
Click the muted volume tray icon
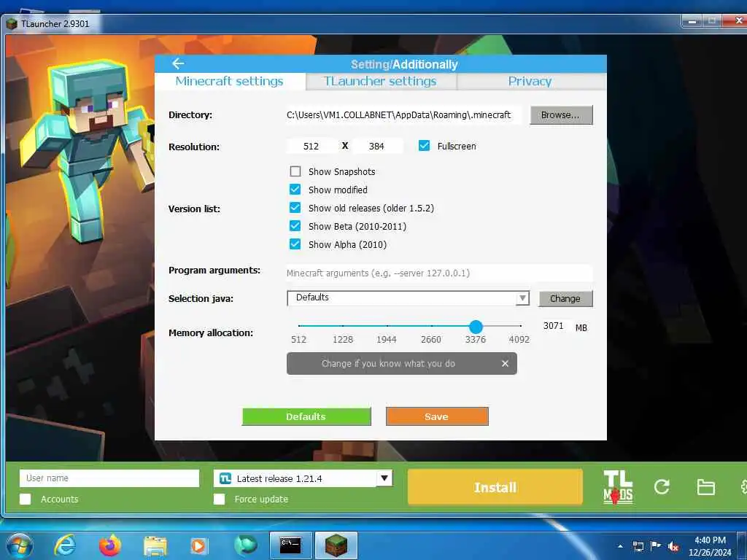673,546
